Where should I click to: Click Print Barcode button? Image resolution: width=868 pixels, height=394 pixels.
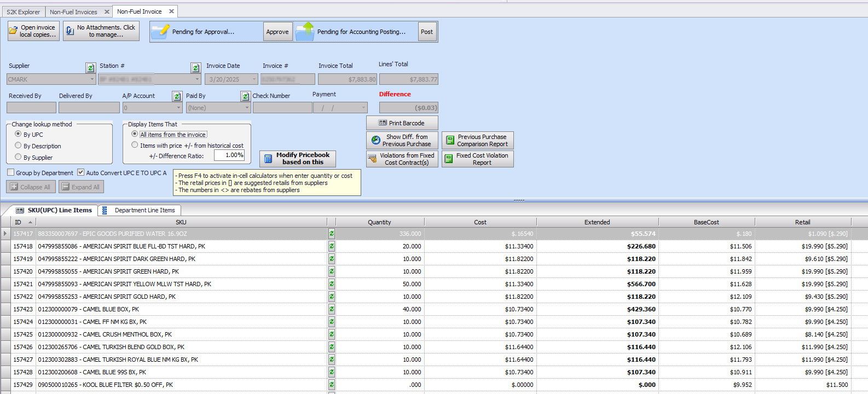[402, 123]
